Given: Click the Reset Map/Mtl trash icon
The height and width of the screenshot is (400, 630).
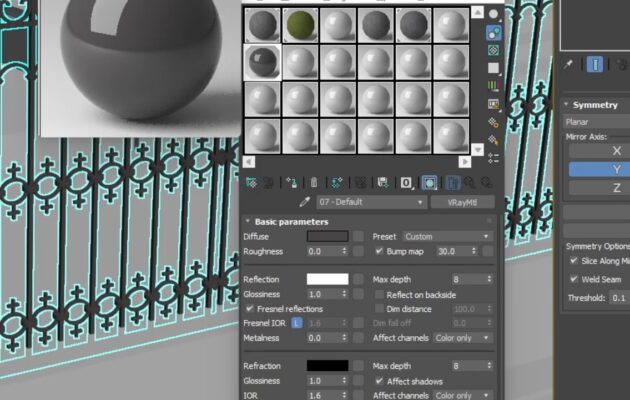Looking at the screenshot, I should click(x=314, y=183).
